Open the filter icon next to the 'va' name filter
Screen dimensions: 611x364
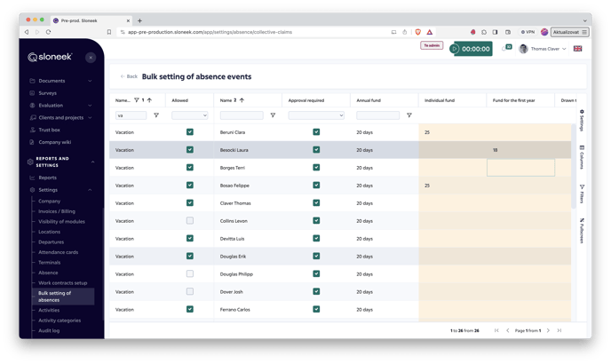(x=156, y=115)
